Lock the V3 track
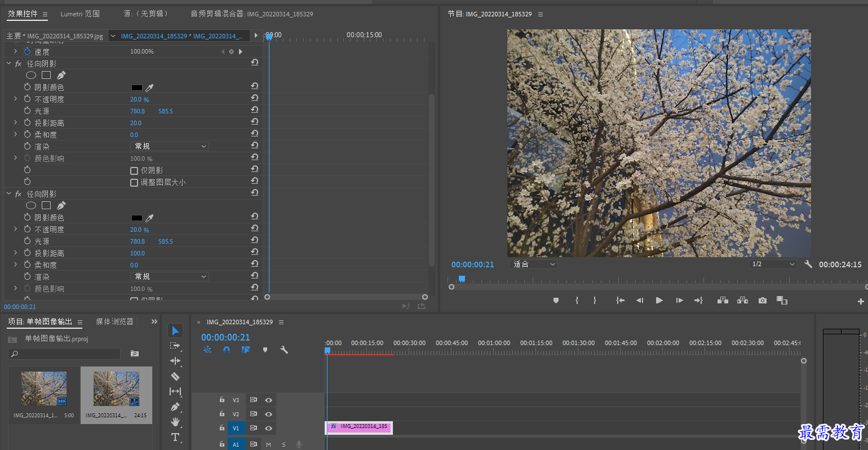The width and height of the screenshot is (868, 450). (222, 400)
